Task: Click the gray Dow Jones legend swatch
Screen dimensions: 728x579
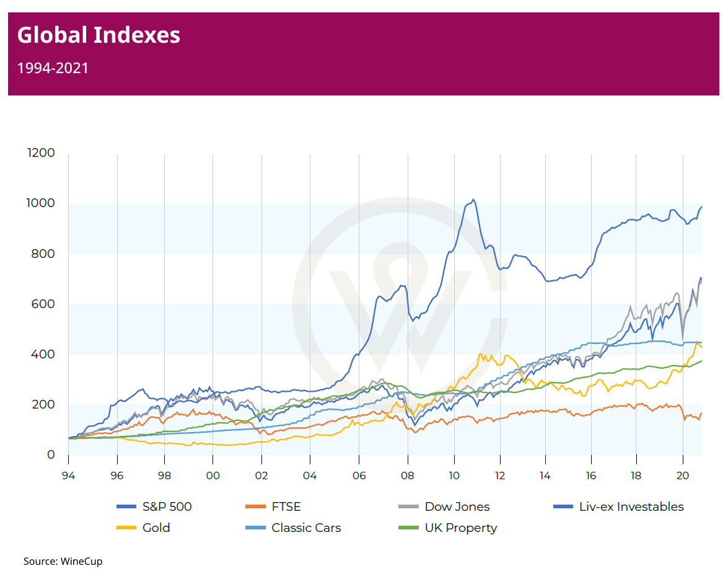Action: 408,507
